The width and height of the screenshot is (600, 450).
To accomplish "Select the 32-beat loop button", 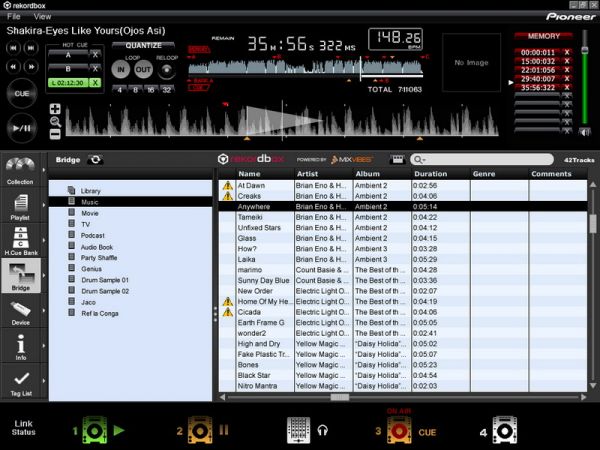I will coord(166,90).
